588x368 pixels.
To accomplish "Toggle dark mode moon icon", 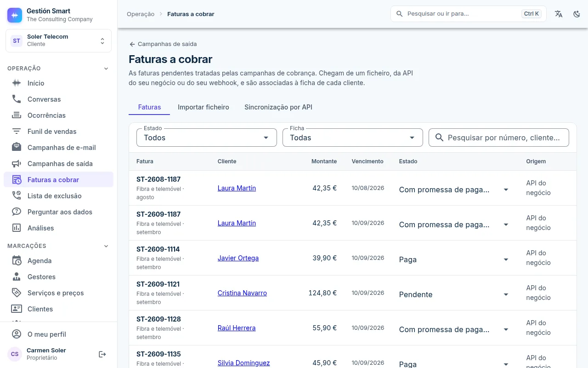I will (x=577, y=14).
